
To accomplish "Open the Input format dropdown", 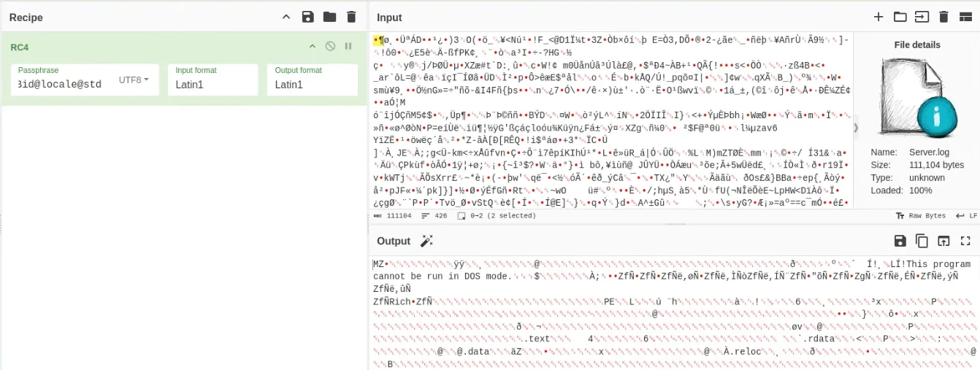I will (x=213, y=80).
